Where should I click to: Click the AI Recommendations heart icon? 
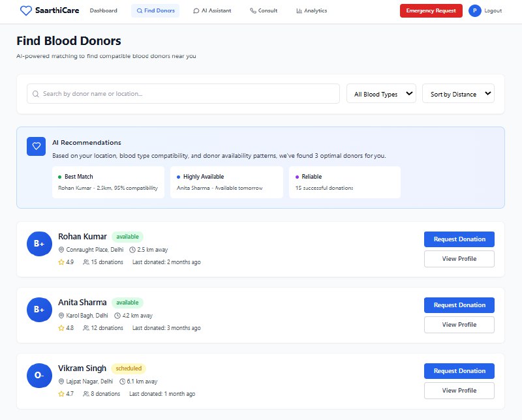(x=37, y=146)
